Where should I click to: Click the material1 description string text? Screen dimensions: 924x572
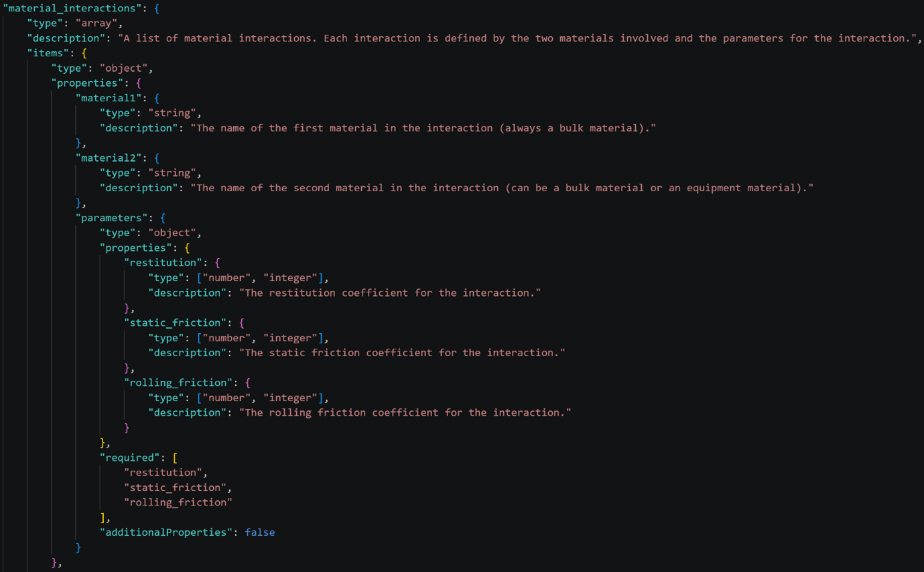[x=423, y=128]
